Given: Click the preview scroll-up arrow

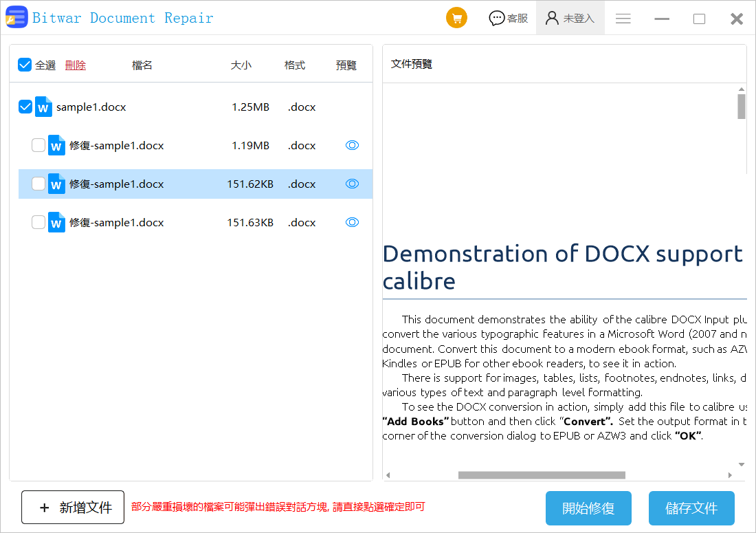Looking at the screenshot, I should [741, 89].
